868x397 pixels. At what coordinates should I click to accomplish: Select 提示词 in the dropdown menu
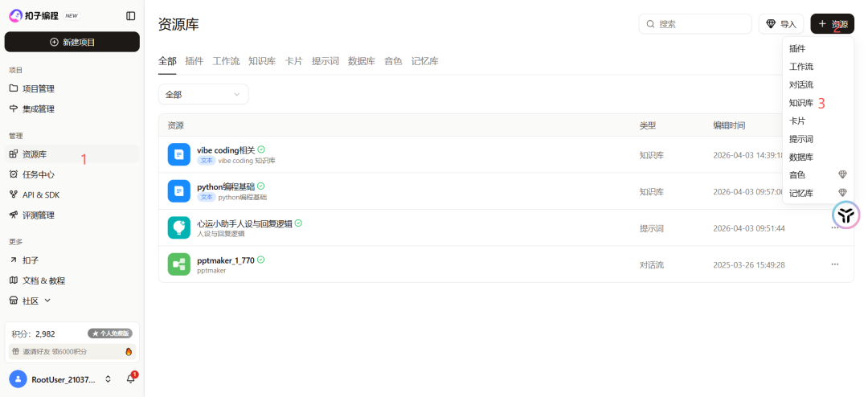pyautogui.click(x=818, y=139)
